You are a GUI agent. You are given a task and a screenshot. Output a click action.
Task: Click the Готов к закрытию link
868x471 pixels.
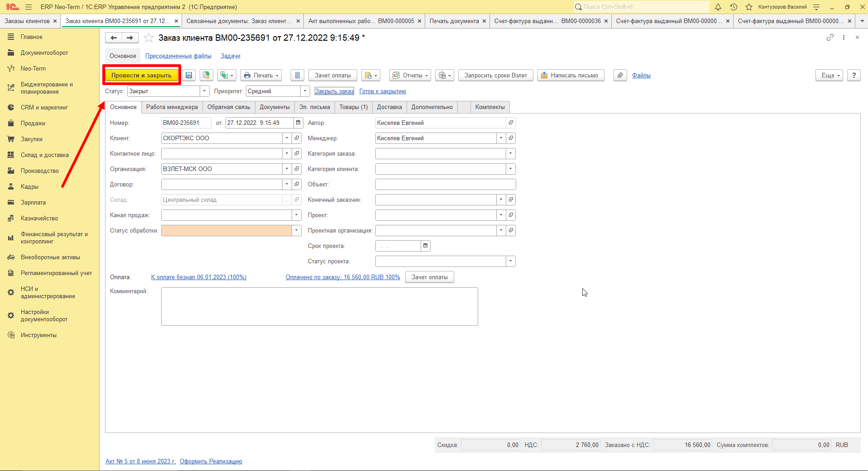383,91
